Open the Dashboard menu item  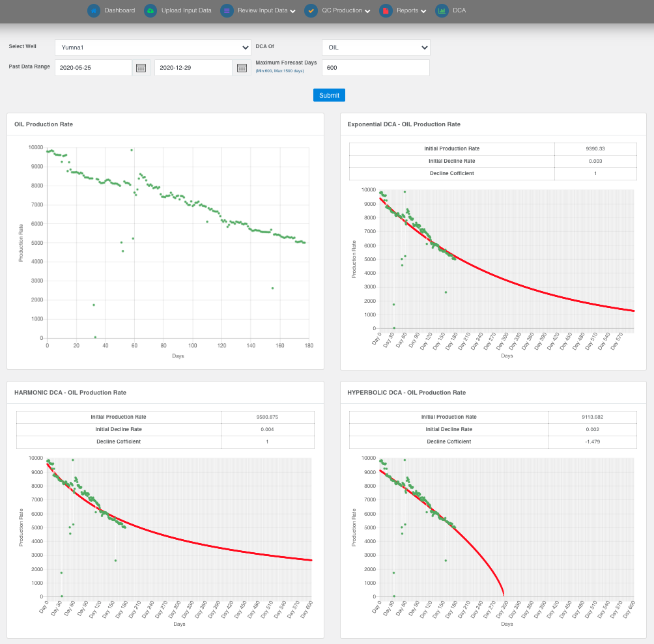(x=120, y=10)
